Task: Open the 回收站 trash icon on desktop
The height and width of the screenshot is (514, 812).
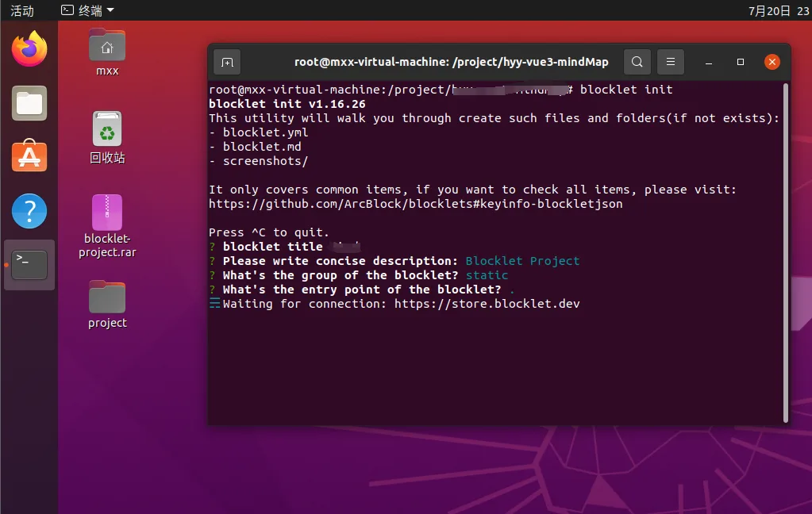Action: [107, 138]
